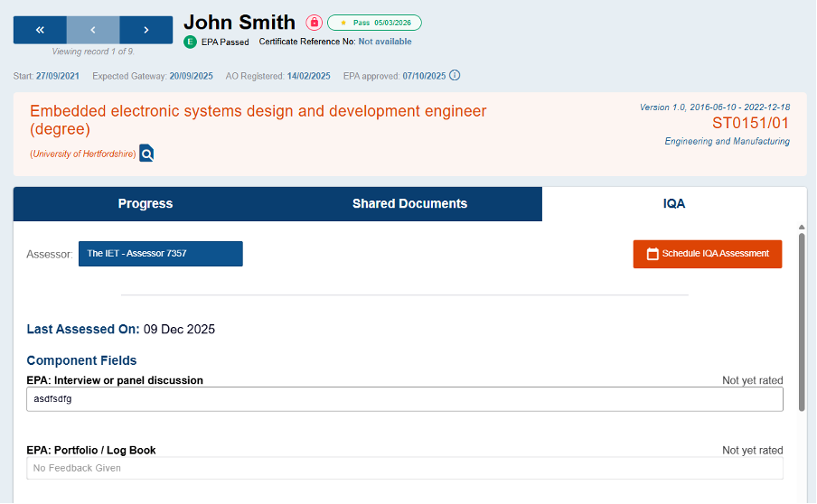The width and height of the screenshot is (817, 504).
Task: Advance to the next record
Action: coord(146,30)
